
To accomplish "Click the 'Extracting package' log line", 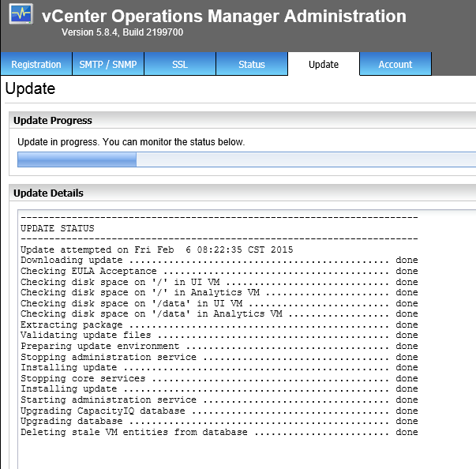I will click(x=219, y=325).
